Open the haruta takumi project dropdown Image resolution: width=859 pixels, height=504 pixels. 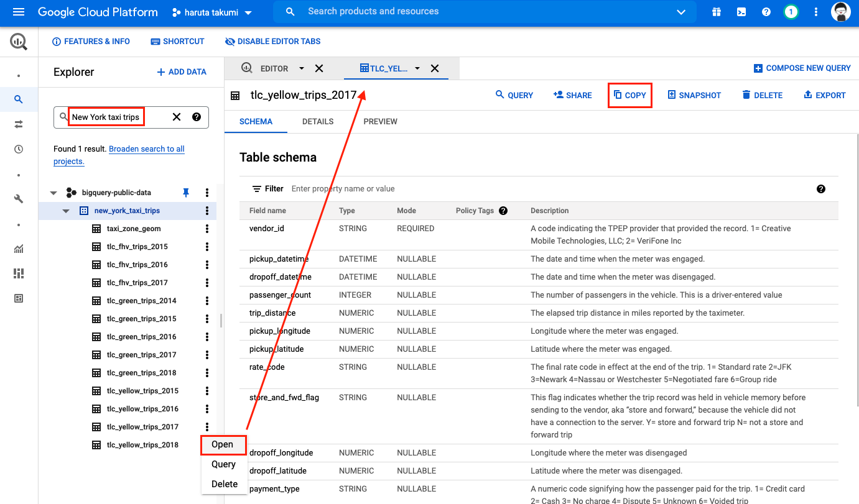click(211, 11)
